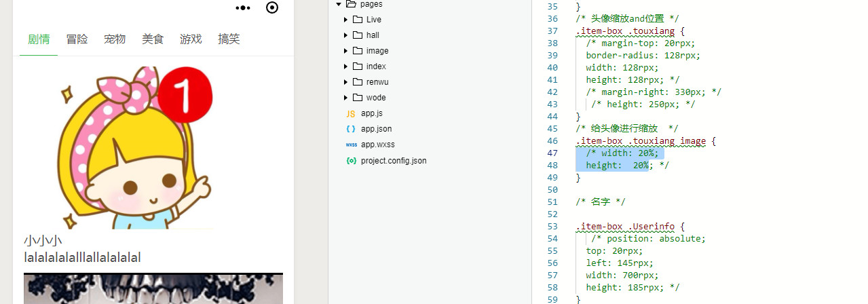The height and width of the screenshot is (304, 868).
Task: Expand the wode folder arrow
Action: (345, 98)
